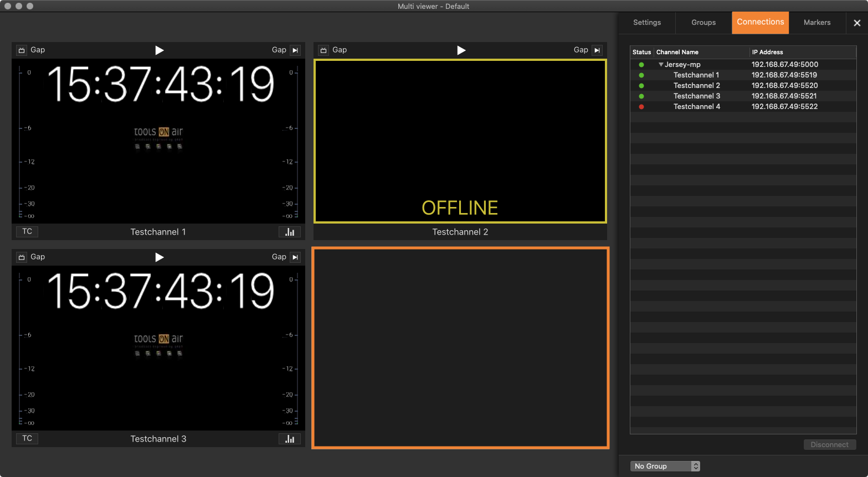Viewport: 868px width, 477px height.
Task: Toggle the TC button under Testchannel 3
Action: click(27, 438)
